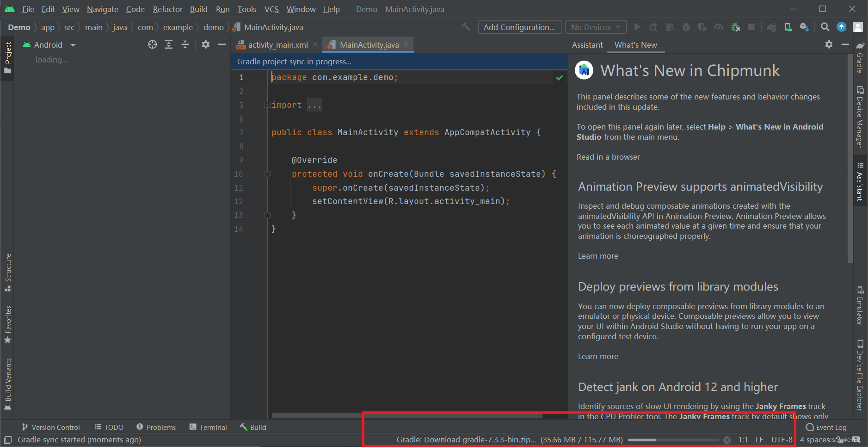This screenshot has height=447, width=868.
Task: Click Sync Project with Gradle Files icon
Action: (772, 27)
